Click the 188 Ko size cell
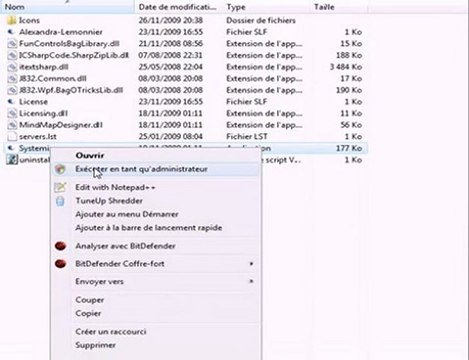Screen dimensions: 469x360 349,55
